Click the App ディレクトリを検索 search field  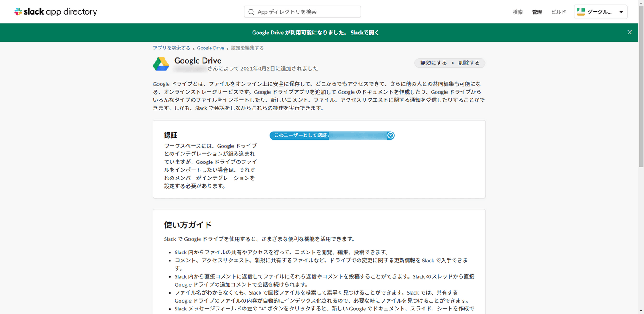pyautogui.click(x=302, y=11)
